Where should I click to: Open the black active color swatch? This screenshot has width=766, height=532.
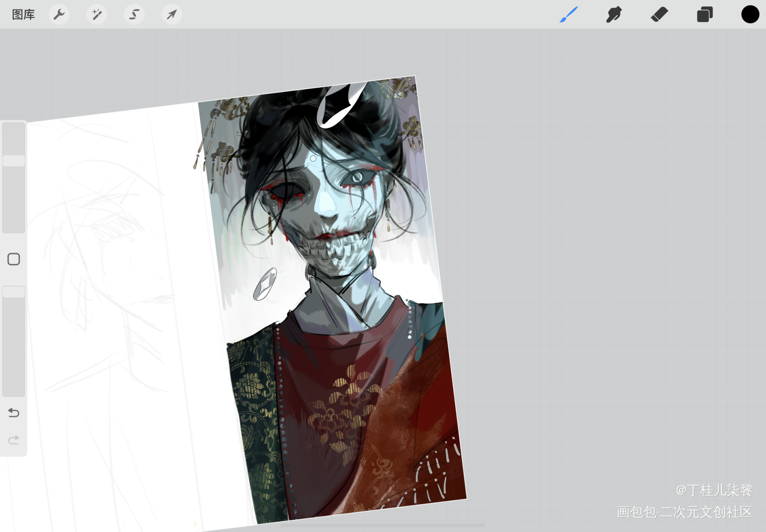click(x=750, y=15)
